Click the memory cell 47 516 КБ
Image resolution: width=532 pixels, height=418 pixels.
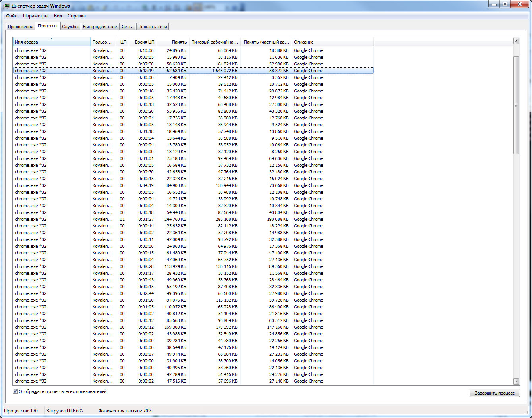(x=176, y=381)
